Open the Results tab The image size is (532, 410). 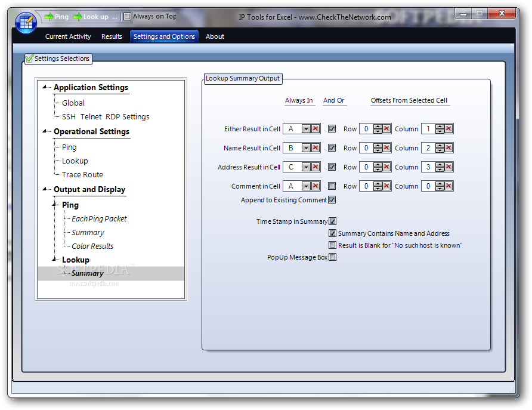tap(112, 36)
